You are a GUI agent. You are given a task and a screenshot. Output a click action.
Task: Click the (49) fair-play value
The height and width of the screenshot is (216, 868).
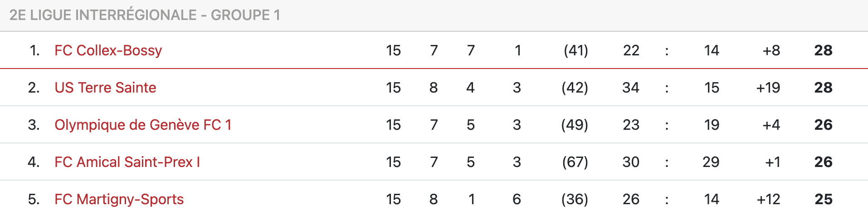575,125
